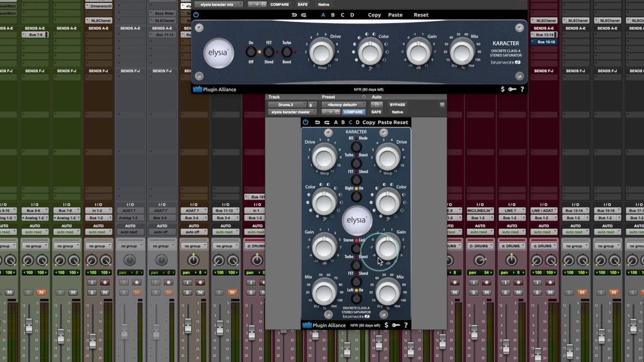Toggle Right On switch in master plugin
Viewport: 644px width, 362px height.
[x=356, y=197]
